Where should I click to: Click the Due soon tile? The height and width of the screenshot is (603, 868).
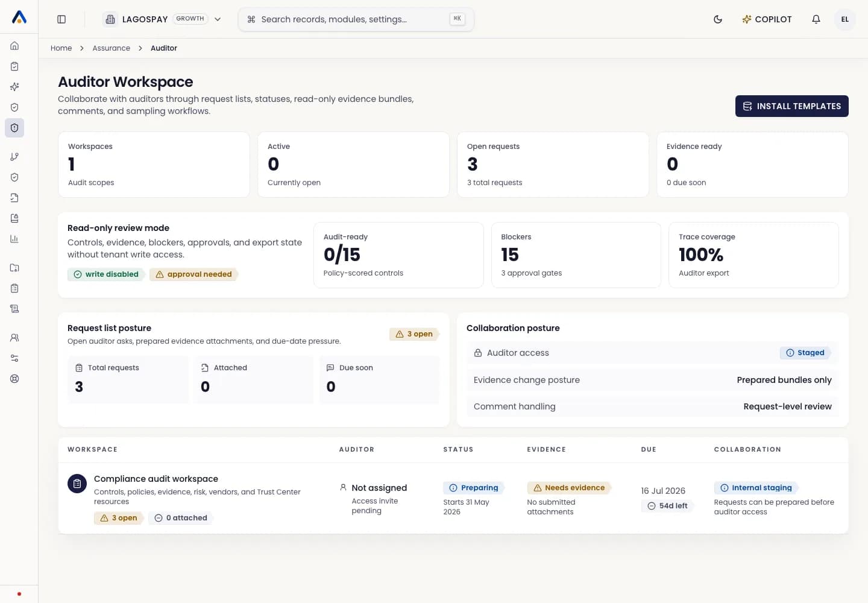(379, 379)
